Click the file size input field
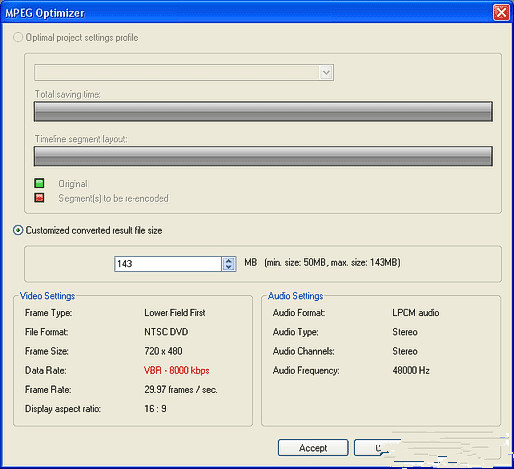Viewport: 514px width, 469px height. [x=168, y=264]
